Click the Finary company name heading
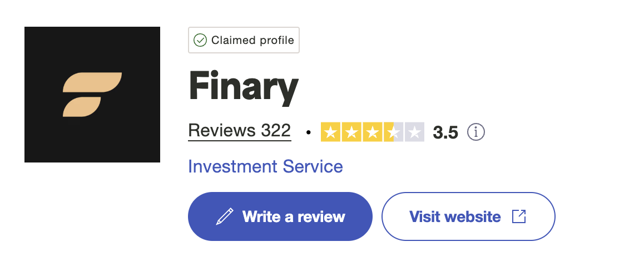This screenshot has width=644, height=266. pyautogui.click(x=244, y=87)
